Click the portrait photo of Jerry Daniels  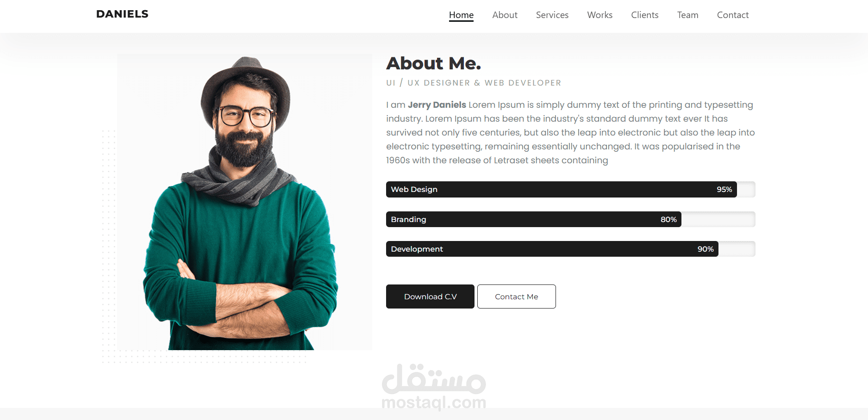point(244,202)
